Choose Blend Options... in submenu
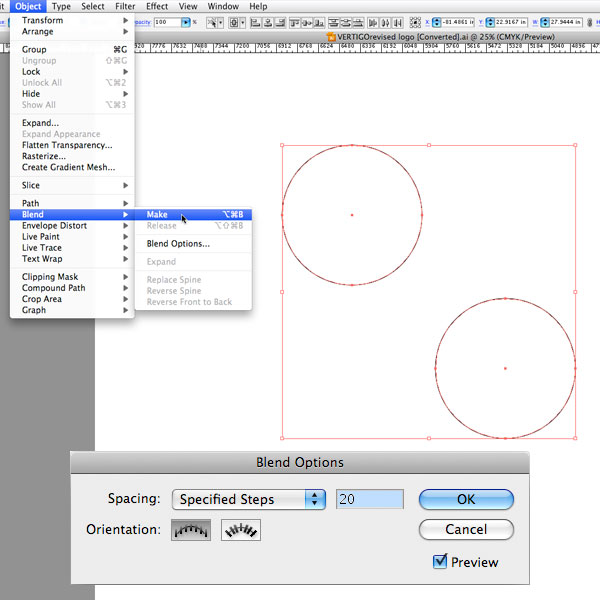The image size is (600, 600). coord(194,244)
